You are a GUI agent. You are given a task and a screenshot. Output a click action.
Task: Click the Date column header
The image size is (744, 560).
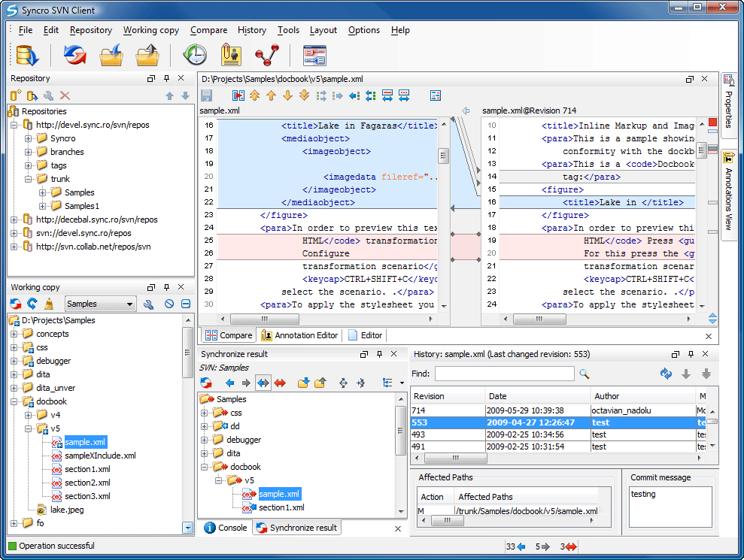537,396
